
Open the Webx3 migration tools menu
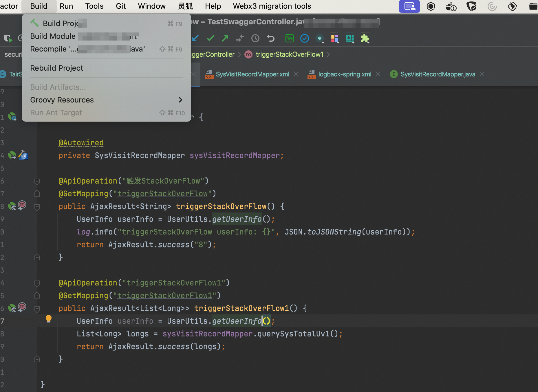tap(272, 6)
